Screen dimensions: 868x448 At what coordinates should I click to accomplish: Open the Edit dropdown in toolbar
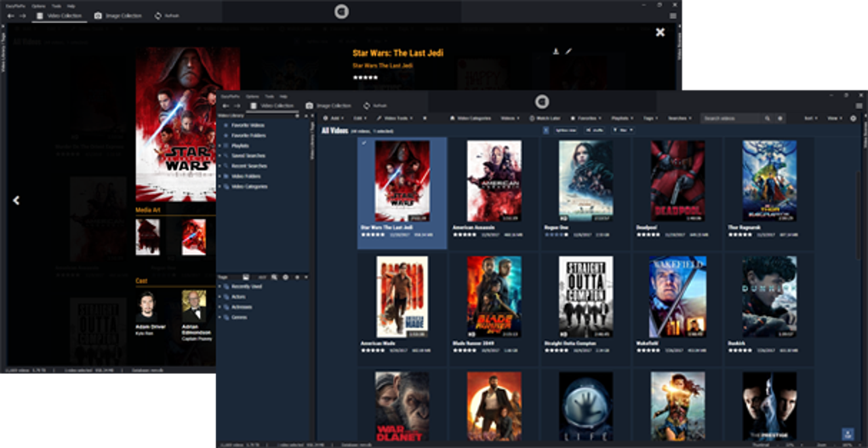[361, 118]
